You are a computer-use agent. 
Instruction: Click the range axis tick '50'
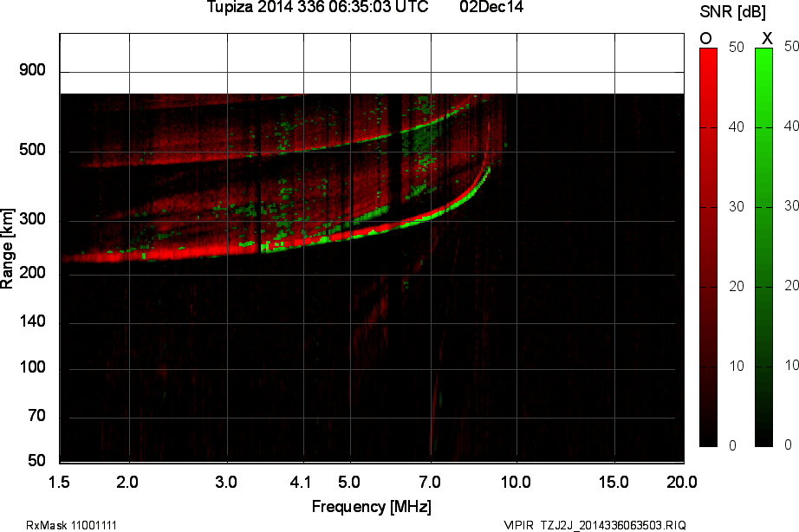click(x=36, y=461)
